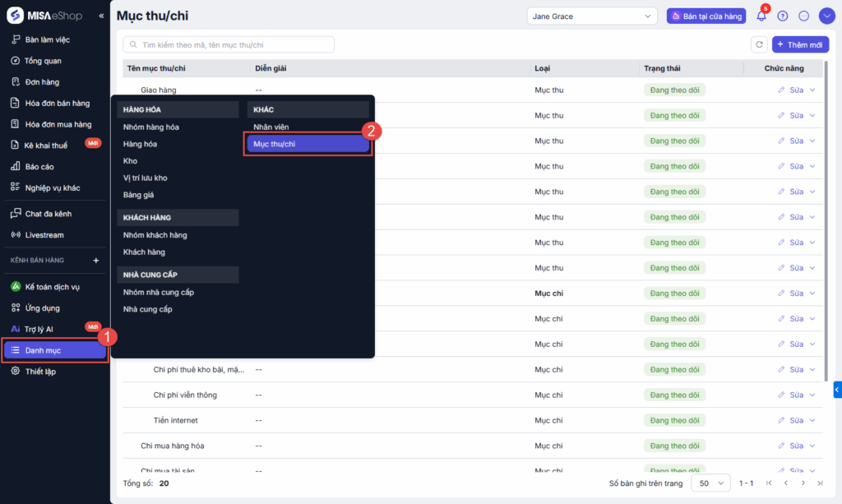Screen dimensions: 842x504
Task: Open the help question mark icon
Action: pyautogui.click(x=783, y=16)
